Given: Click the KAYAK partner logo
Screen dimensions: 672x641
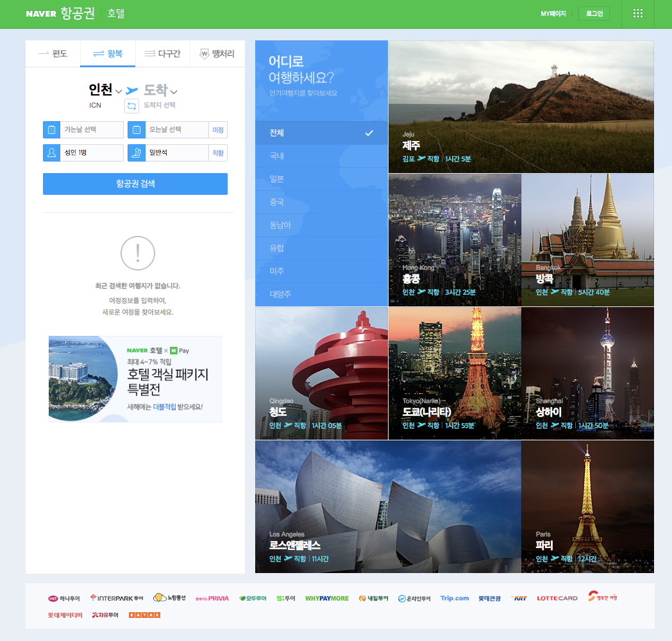Looking at the screenshot, I should pos(144,615).
